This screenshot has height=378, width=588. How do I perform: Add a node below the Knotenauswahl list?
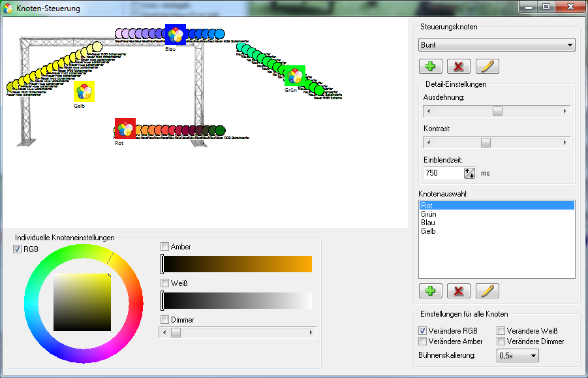pyautogui.click(x=431, y=291)
